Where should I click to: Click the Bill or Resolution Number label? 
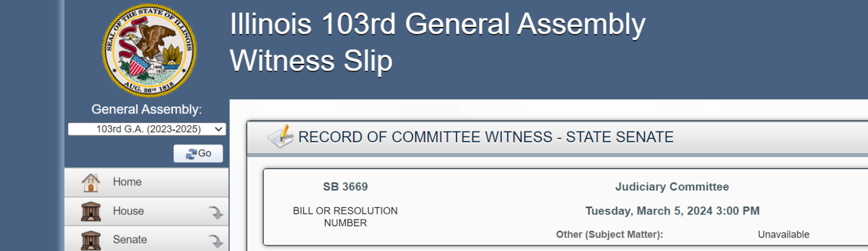(345, 217)
